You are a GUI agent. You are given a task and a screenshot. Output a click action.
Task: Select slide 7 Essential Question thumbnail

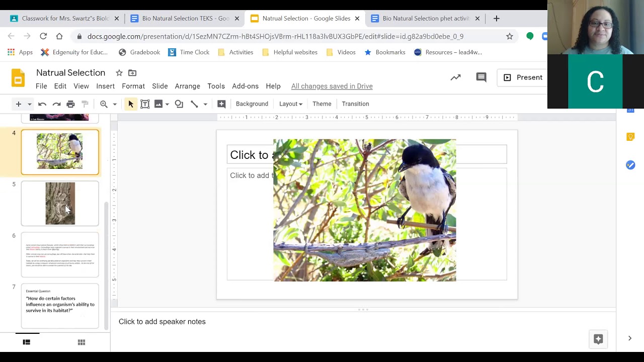60,306
